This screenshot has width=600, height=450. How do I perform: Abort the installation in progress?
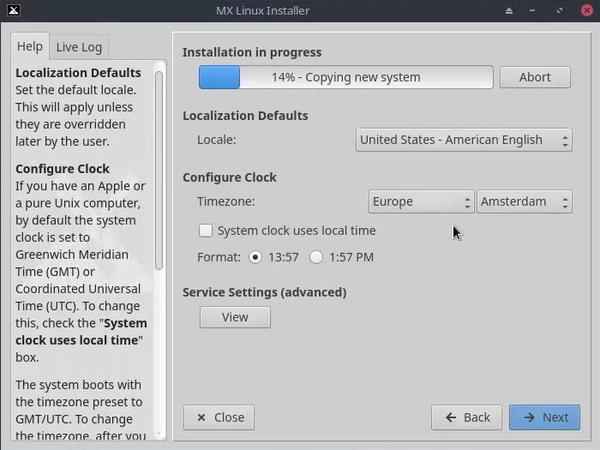click(535, 77)
